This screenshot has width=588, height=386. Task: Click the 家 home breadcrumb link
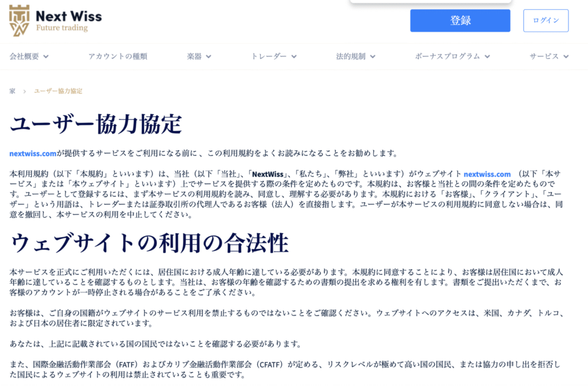click(13, 91)
